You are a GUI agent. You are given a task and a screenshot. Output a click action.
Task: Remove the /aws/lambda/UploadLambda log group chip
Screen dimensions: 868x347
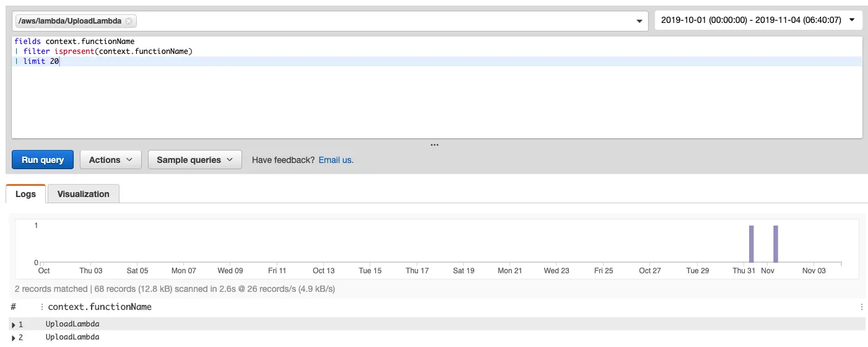click(129, 21)
